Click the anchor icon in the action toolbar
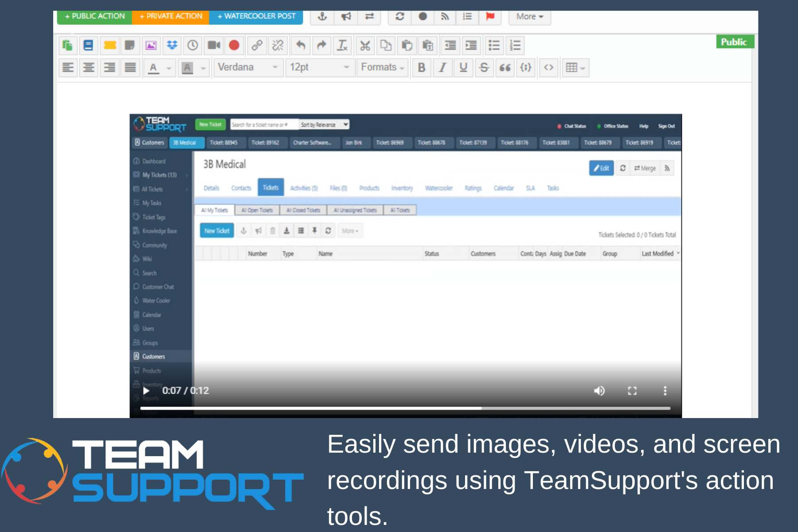 pos(322,17)
